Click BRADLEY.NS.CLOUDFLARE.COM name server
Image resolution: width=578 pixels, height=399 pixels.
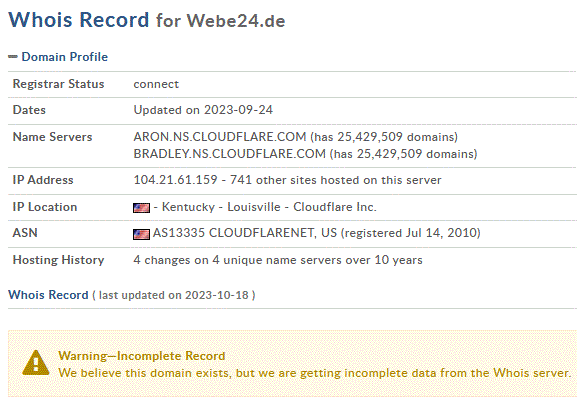230,154
